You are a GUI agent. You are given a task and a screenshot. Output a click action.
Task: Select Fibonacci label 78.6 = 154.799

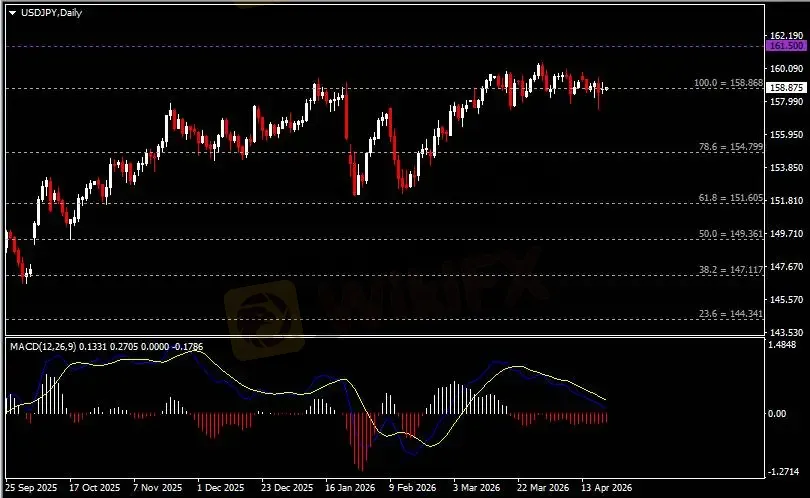pyautogui.click(x=730, y=147)
